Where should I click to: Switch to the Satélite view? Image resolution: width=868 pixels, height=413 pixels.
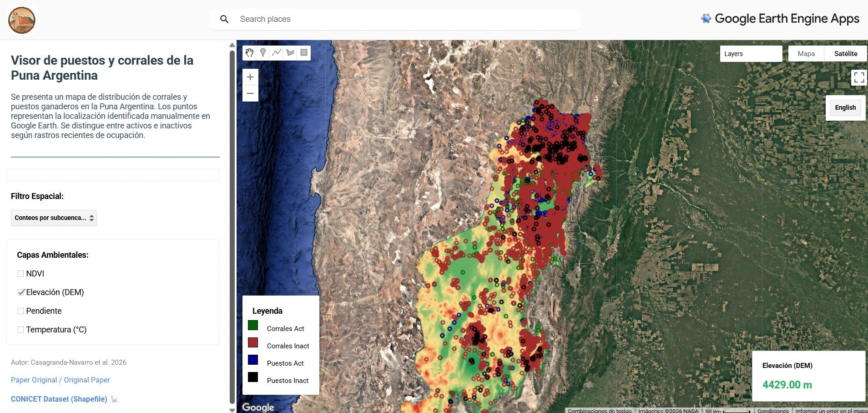pyautogui.click(x=846, y=54)
